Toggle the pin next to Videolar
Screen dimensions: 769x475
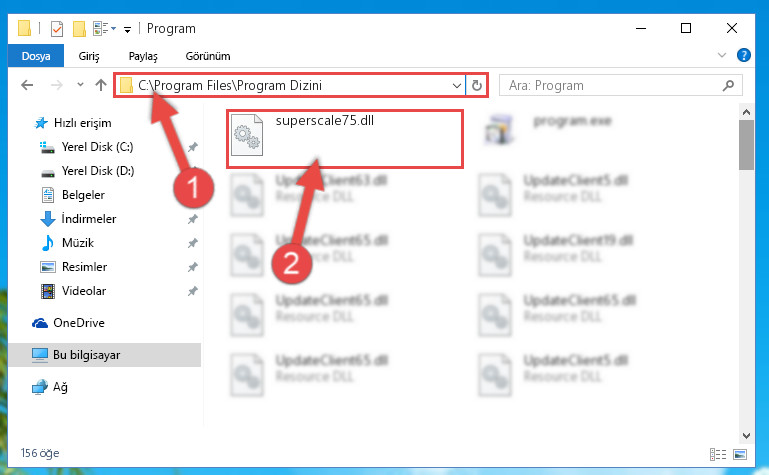click(x=192, y=291)
